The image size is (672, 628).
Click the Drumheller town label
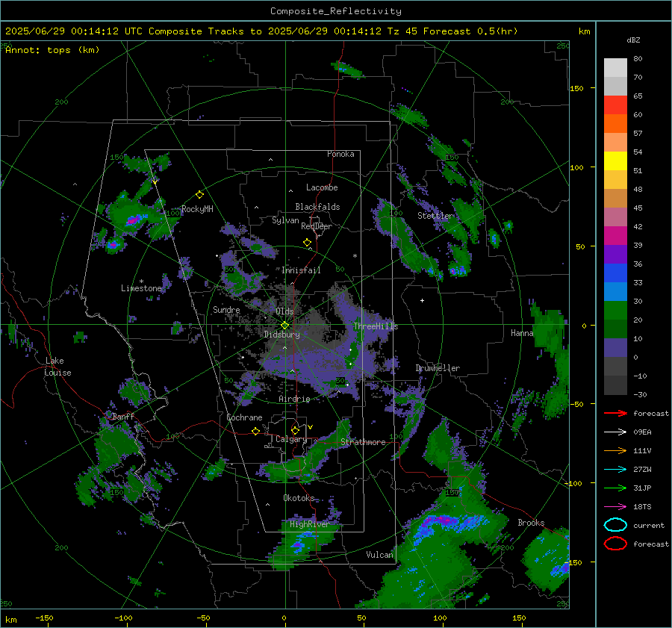tap(438, 368)
